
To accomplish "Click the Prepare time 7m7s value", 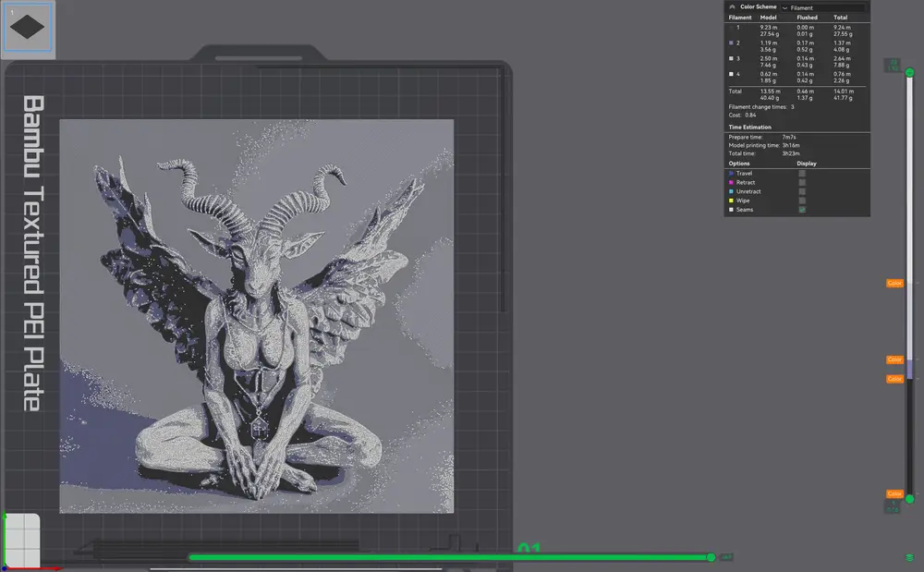I will 789,138.
